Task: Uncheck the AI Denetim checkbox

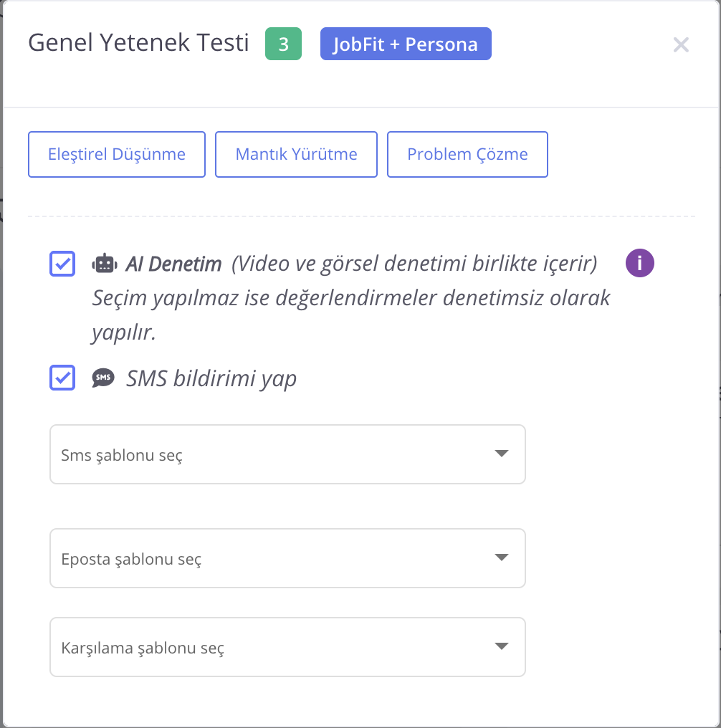Action: pyautogui.click(x=62, y=264)
